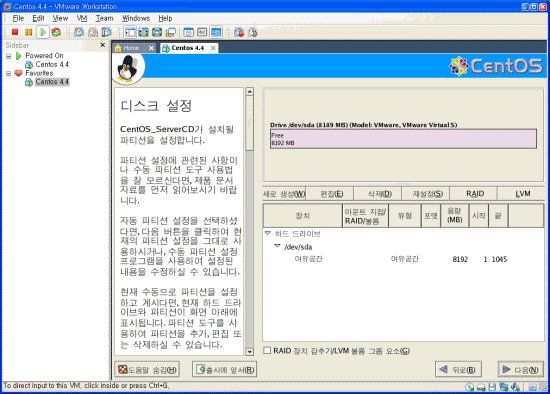Power off the VM with the red stop icon
Viewport: 550px width, 394px height.
click(15, 32)
